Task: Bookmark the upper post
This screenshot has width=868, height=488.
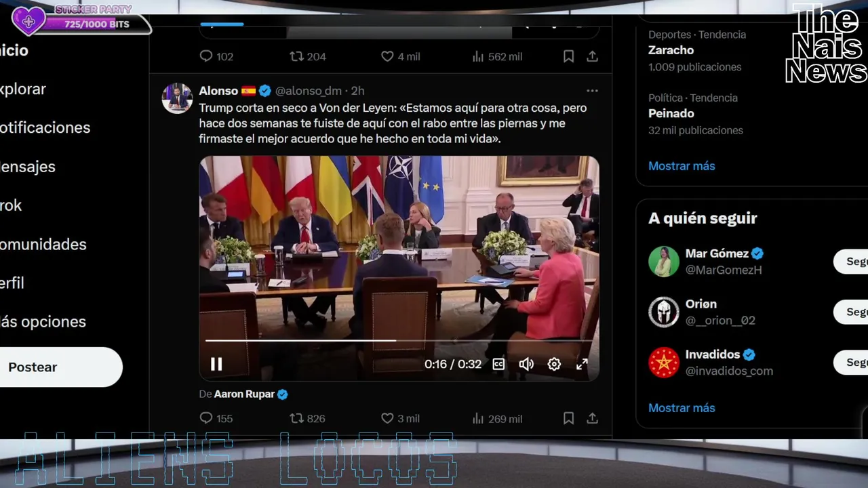Action: [568, 57]
